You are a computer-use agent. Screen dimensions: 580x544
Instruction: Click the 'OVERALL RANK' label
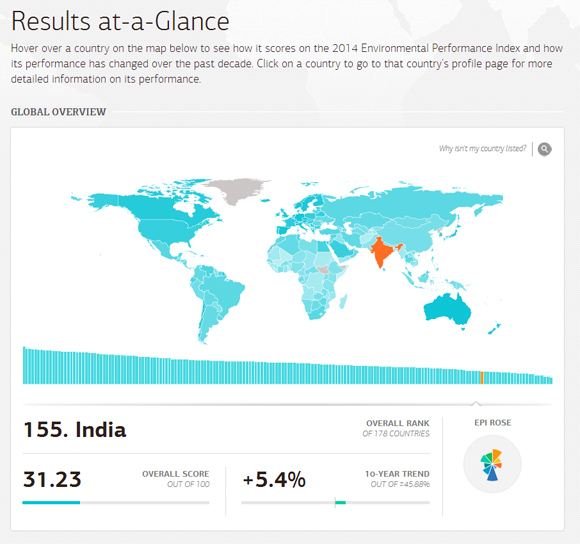click(398, 423)
